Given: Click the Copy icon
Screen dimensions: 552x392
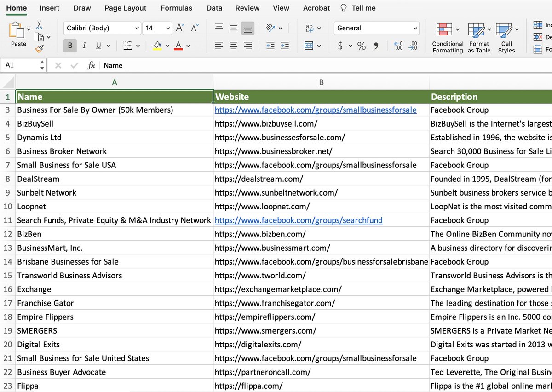Looking at the screenshot, I should pyautogui.click(x=40, y=37).
